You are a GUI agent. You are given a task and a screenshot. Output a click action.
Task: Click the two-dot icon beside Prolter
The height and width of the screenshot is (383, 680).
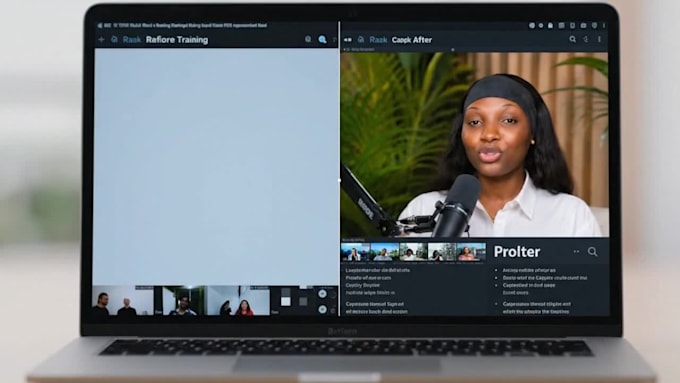576,251
